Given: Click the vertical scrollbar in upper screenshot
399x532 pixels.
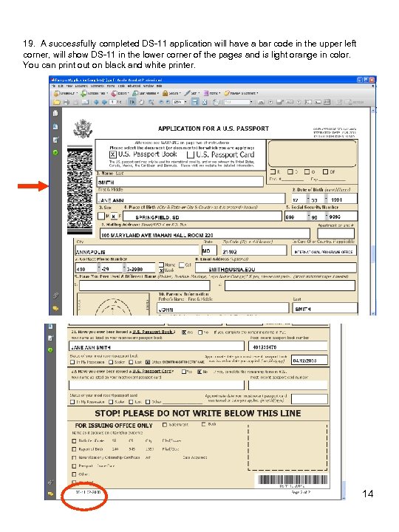Looking at the screenshot, I should pyautogui.click(x=373, y=211).
